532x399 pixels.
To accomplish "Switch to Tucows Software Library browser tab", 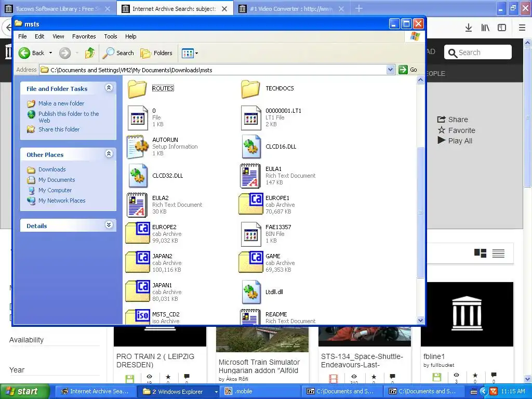I will click(x=58, y=8).
